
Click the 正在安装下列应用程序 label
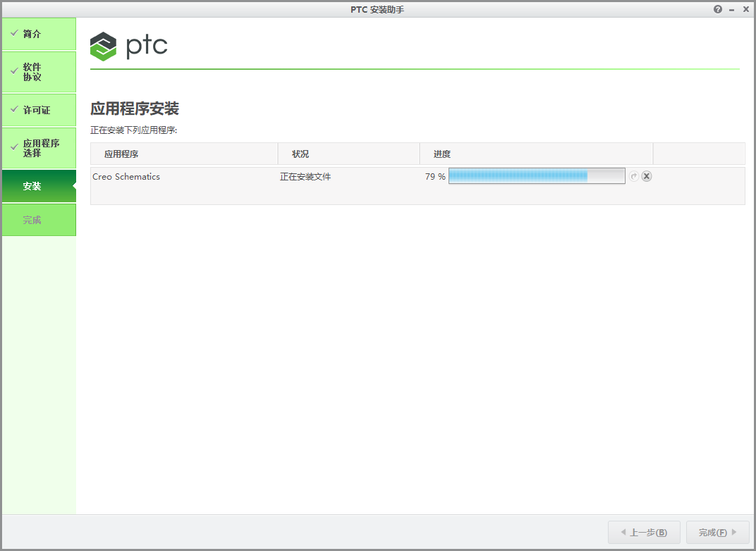pos(133,130)
